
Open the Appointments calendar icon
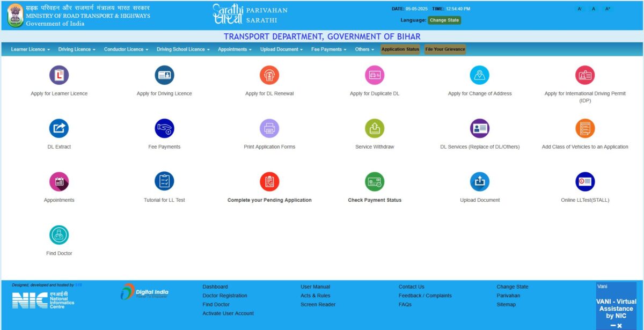[x=59, y=181]
